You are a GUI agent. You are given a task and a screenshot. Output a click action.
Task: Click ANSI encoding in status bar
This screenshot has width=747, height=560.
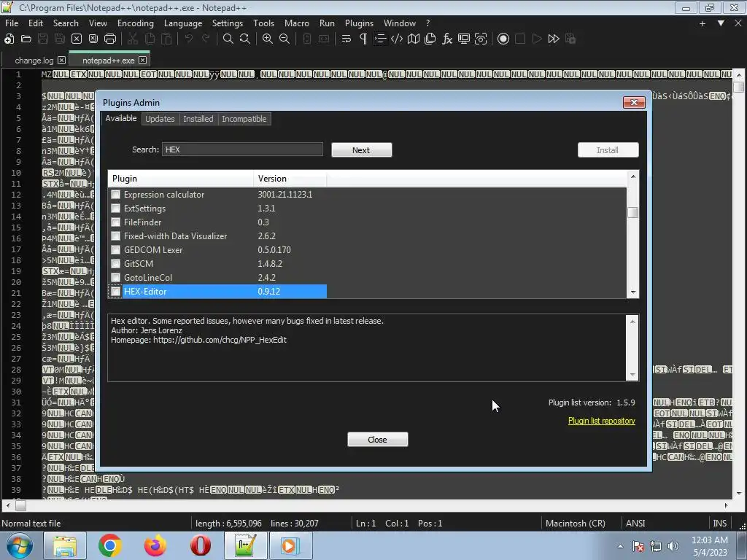635,524
